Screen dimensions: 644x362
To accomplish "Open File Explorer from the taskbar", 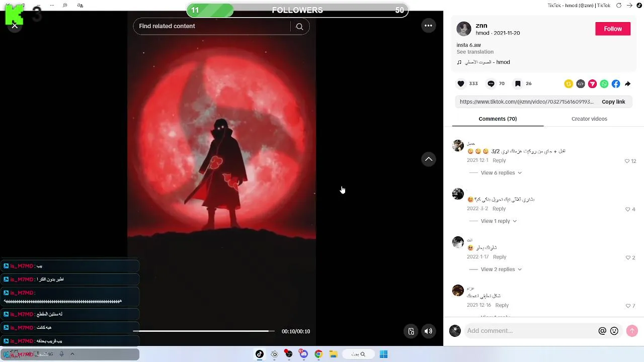I will tap(333, 354).
